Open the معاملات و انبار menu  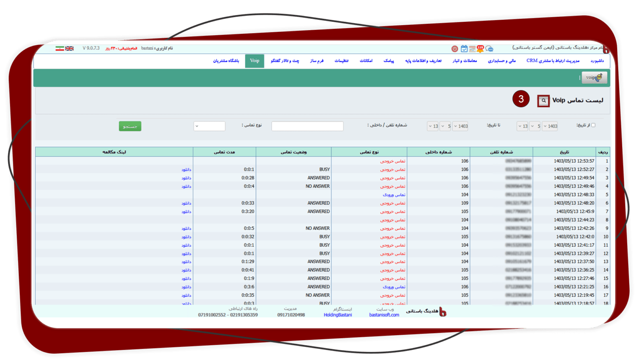tap(465, 61)
